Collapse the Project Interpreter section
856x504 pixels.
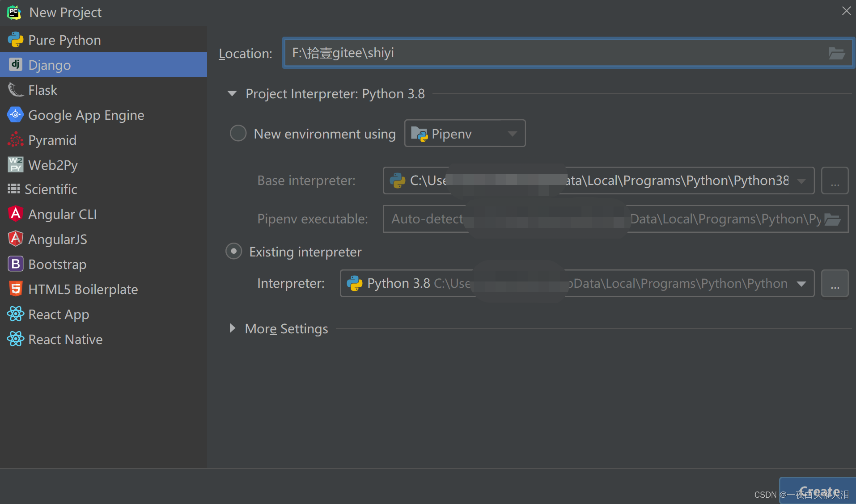232,93
